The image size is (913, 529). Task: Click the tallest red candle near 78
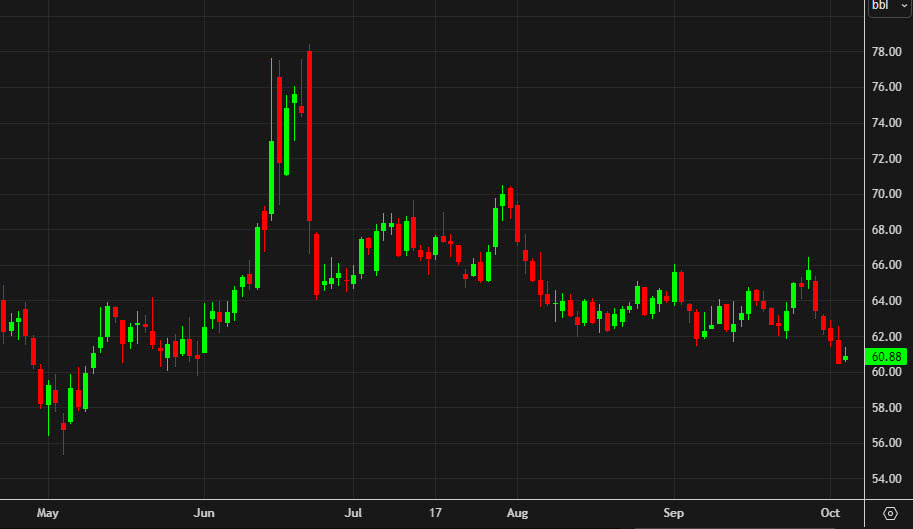(310, 135)
